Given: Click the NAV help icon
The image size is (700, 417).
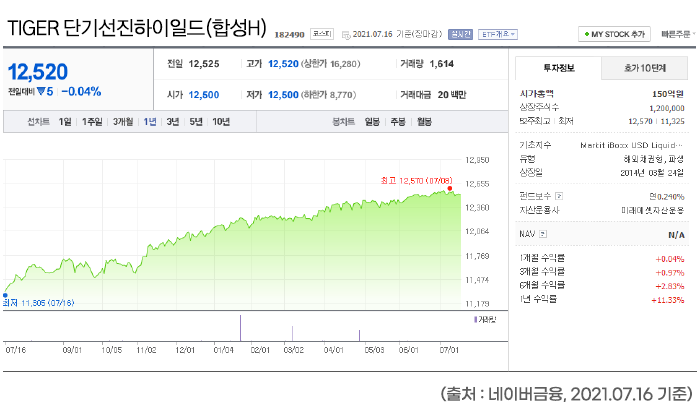Looking at the screenshot, I should pyautogui.click(x=543, y=234).
